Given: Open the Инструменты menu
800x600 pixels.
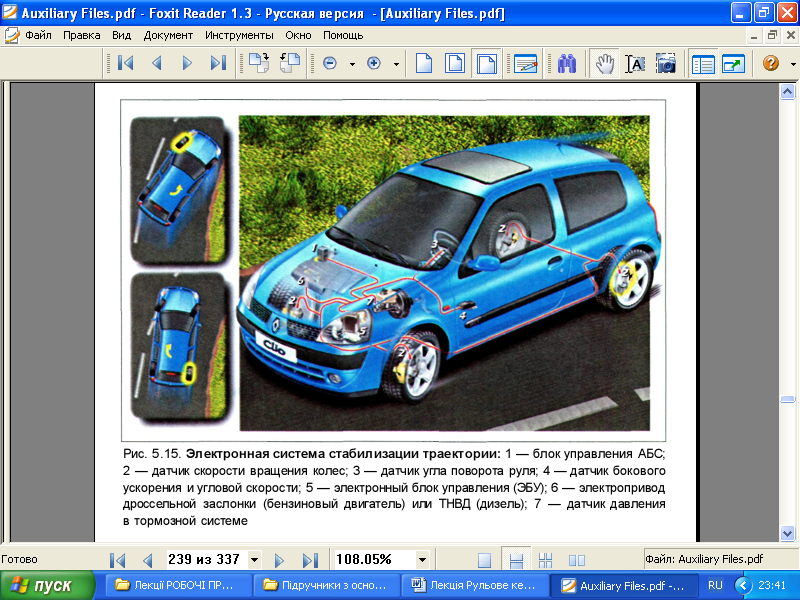Looking at the screenshot, I should pos(239,35).
